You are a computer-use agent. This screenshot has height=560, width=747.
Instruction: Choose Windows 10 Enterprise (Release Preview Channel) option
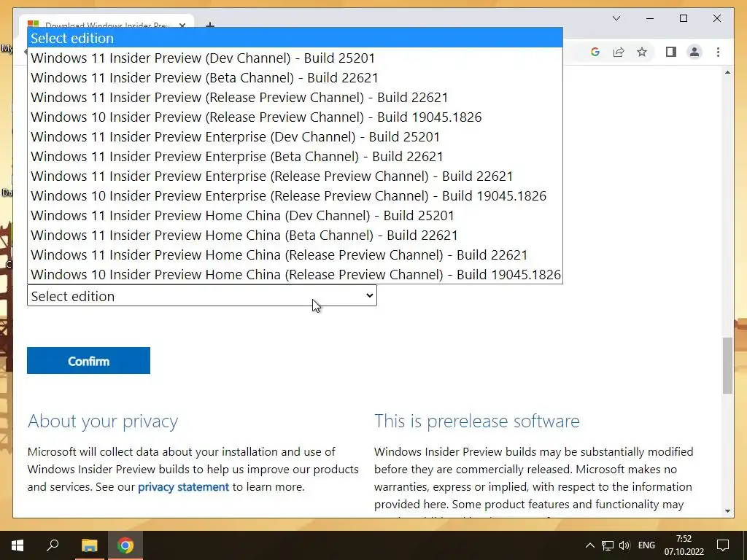295,195
